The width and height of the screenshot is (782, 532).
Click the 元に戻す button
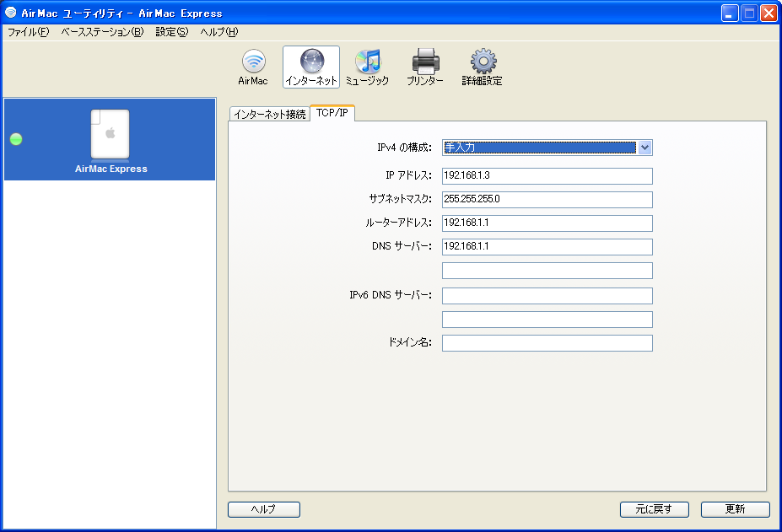coord(655,509)
